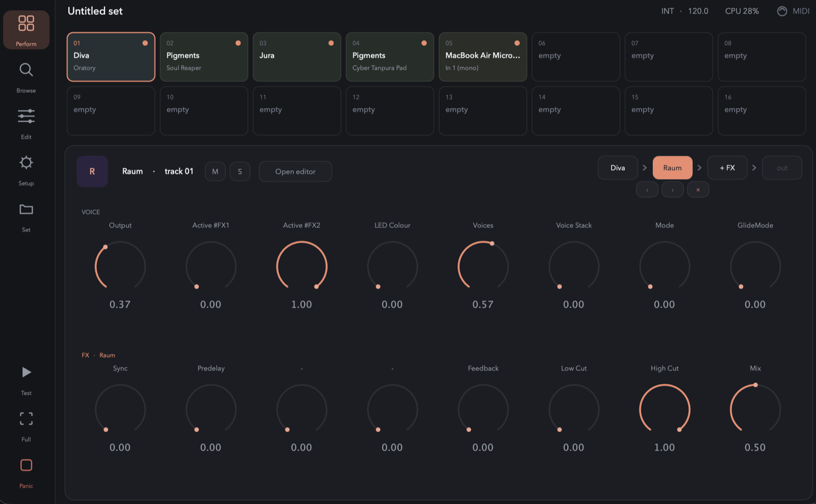Open the Edit sliders view
Image resolution: width=816 pixels, height=504 pixels.
point(26,124)
